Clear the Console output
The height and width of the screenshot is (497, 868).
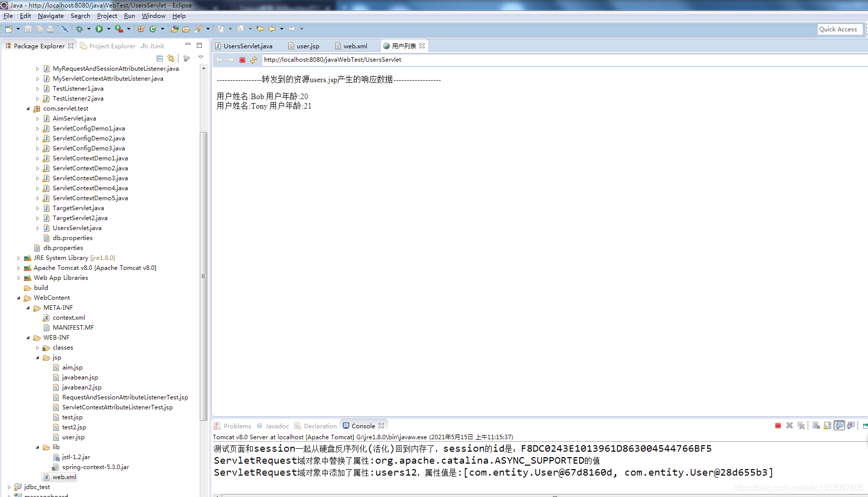tap(816, 425)
